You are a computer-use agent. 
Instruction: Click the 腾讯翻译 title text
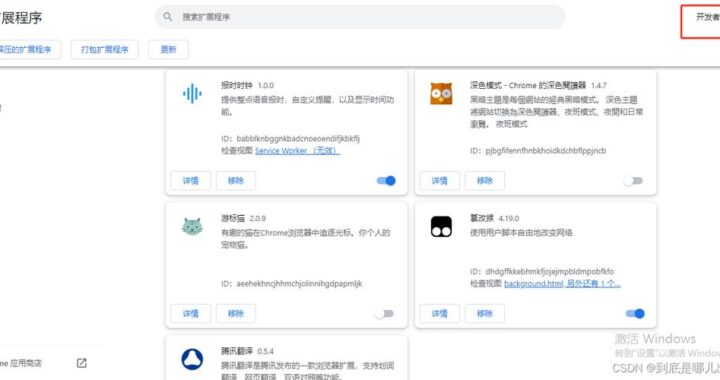coord(236,352)
